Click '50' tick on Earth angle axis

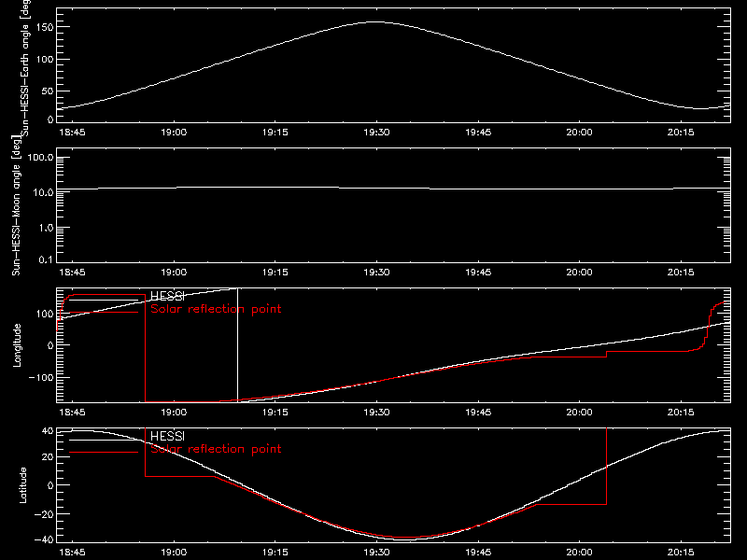pyautogui.click(x=48, y=91)
